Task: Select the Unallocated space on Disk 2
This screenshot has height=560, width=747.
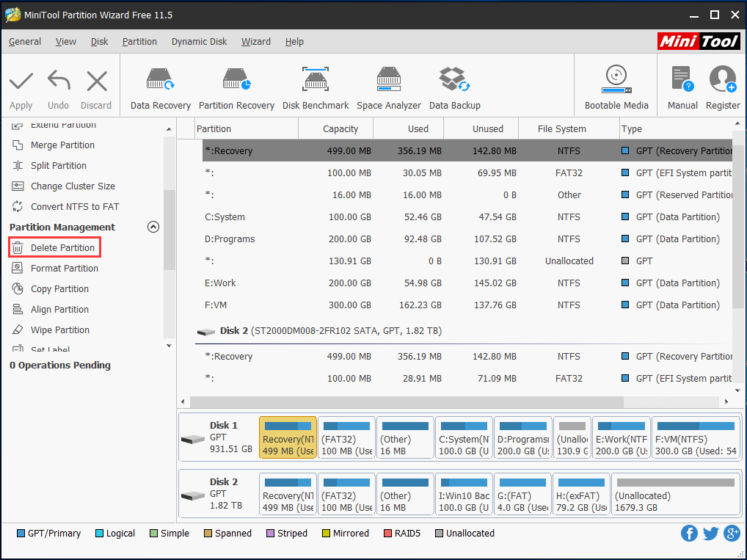Action: [x=674, y=493]
